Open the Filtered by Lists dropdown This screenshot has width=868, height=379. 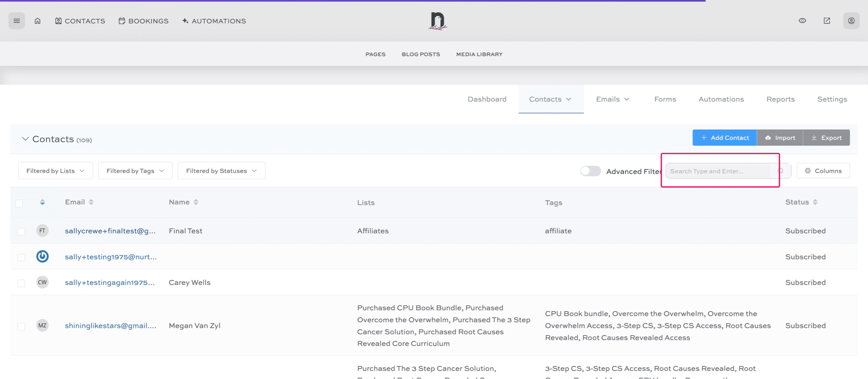coord(55,171)
